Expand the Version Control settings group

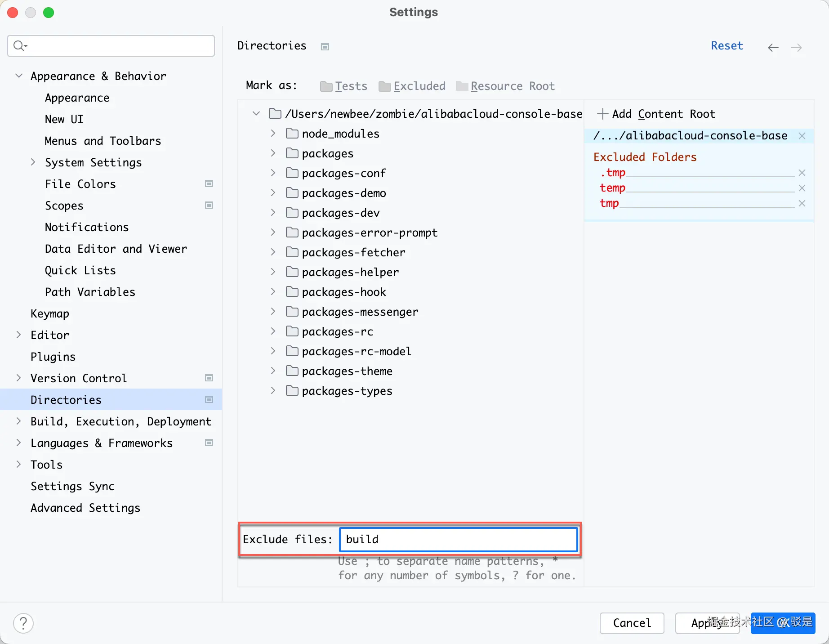pyautogui.click(x=19, y=378)
